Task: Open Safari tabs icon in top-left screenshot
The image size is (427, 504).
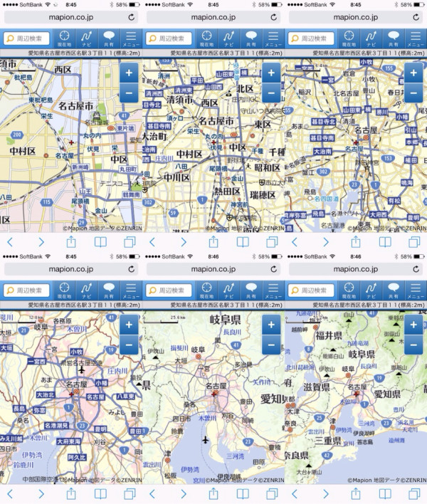Action: pos(130,242)
